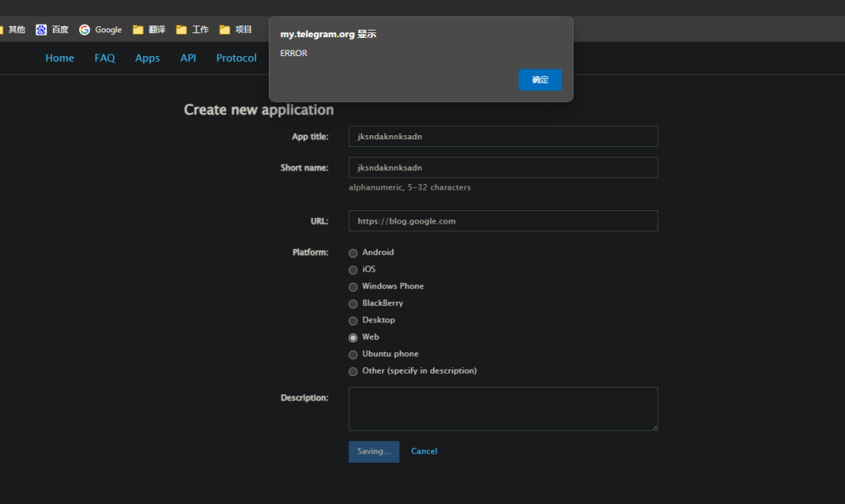Open the Protocol nav link

(x=236, y=58)
